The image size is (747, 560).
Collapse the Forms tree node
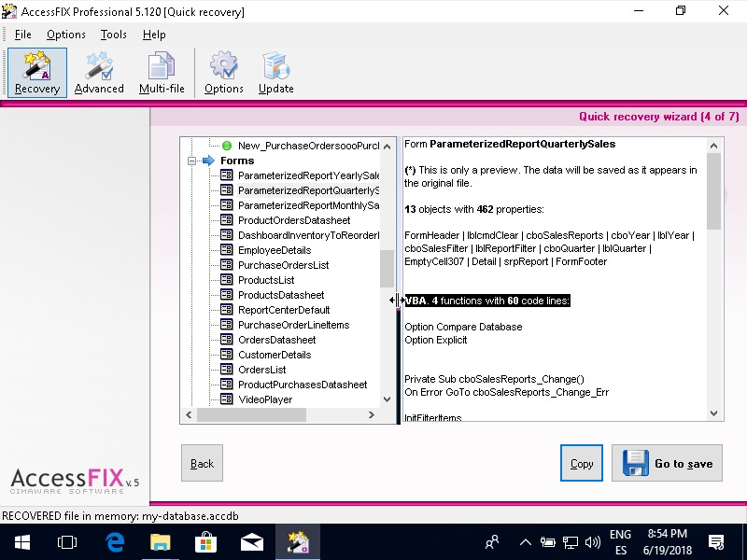[x=192, y=161]
